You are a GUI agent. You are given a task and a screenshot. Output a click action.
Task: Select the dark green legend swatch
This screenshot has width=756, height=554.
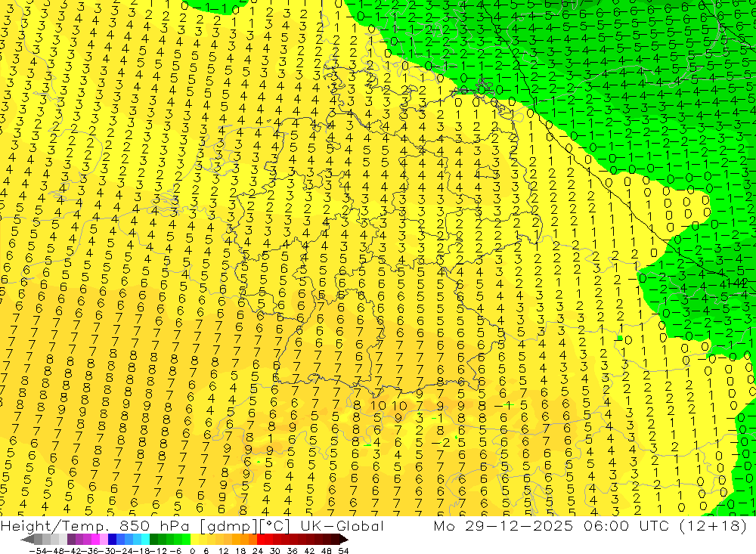coord(153,539)
